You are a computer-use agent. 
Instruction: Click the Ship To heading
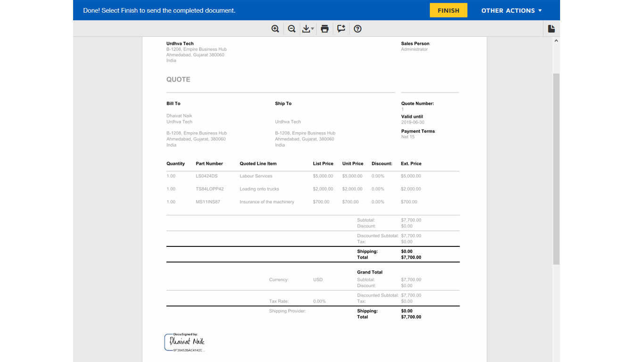click(283, 103)
